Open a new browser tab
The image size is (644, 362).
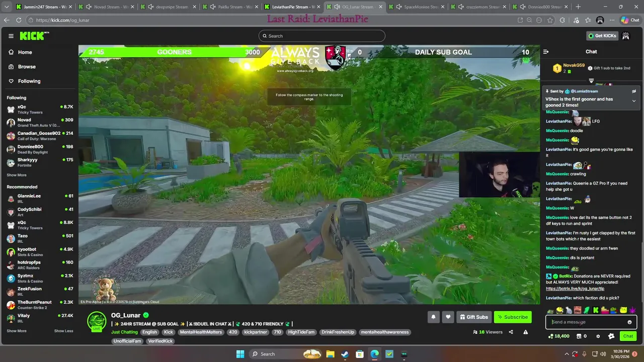coord(578,7)
